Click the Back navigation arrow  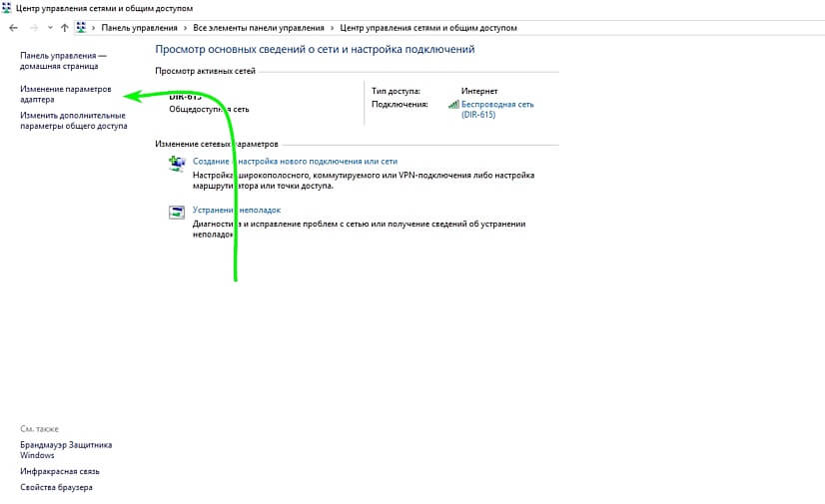point(13,28)
